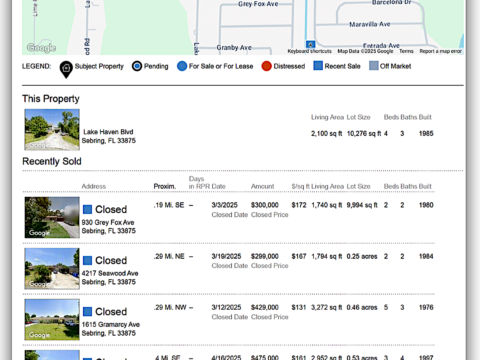Click the gray Off Market square icon
The width and height of the screenshot is (480, 360).
374,66
